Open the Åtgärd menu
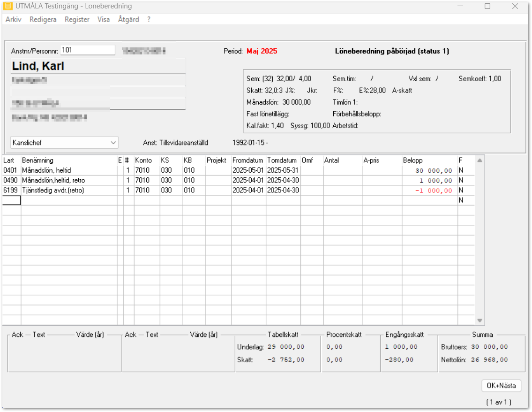Viewport: 532px width, 412px height. click(x=128, y=19)
